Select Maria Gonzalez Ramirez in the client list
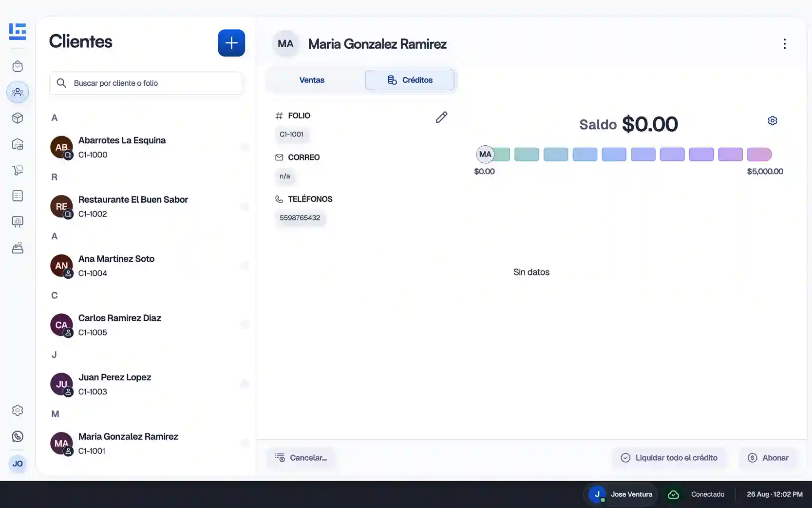 (x=146, y=444)
